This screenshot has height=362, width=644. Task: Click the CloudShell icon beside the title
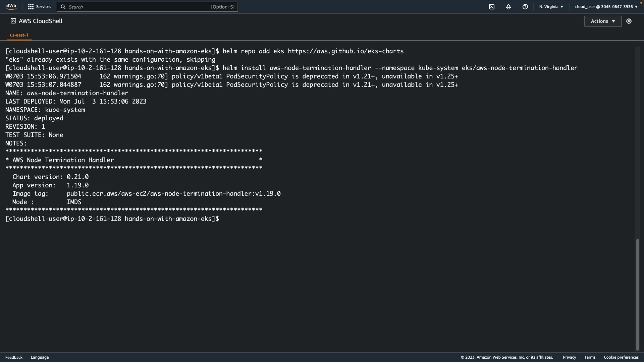click(x=13, y=21)
